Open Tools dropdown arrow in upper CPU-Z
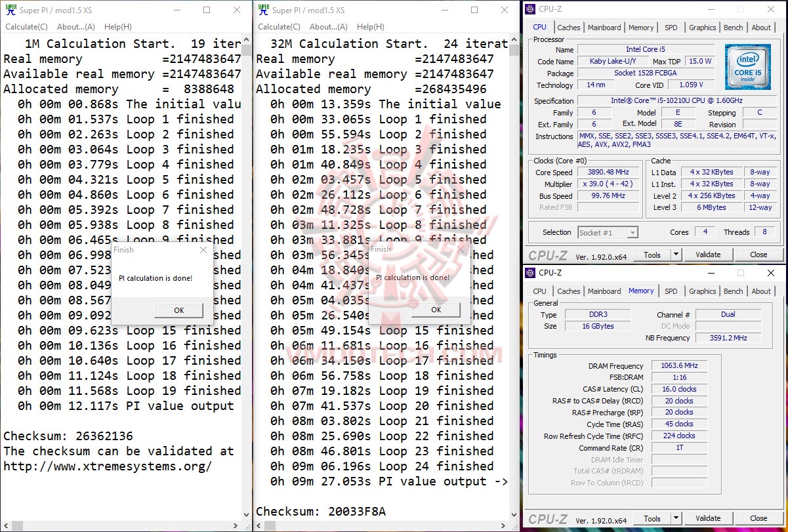 click(676, 255)
